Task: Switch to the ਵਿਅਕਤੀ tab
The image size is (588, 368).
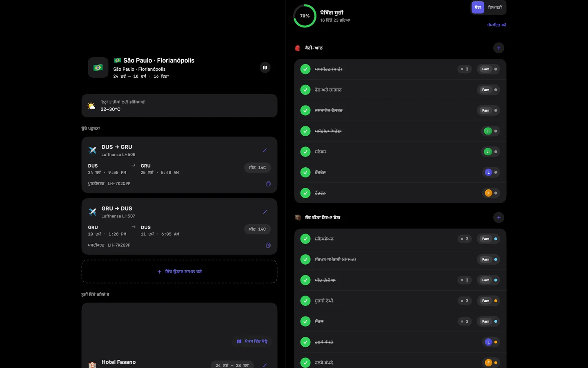Action: point(495,7)
